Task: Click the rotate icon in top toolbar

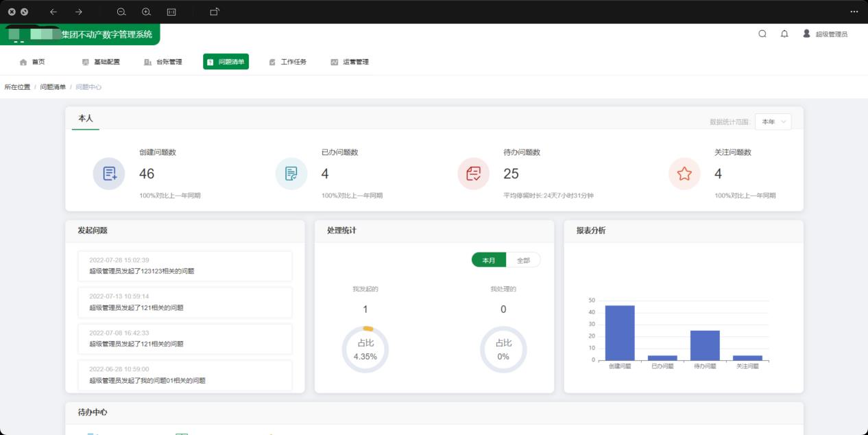Action: 215,12
